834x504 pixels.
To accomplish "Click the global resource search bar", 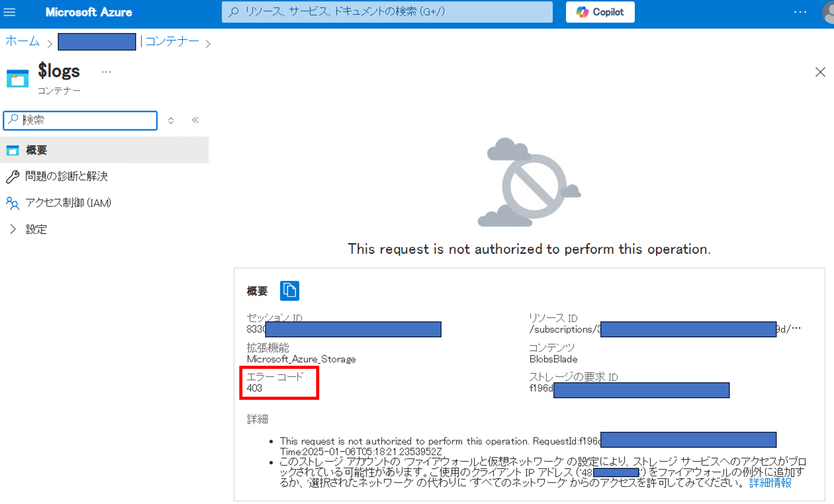I will [387, 12].
